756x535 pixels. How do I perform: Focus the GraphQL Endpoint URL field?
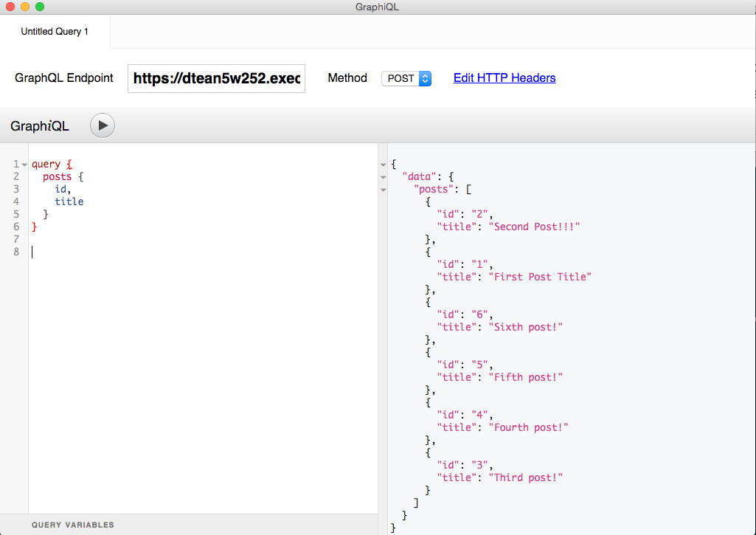tap(217, 78)
